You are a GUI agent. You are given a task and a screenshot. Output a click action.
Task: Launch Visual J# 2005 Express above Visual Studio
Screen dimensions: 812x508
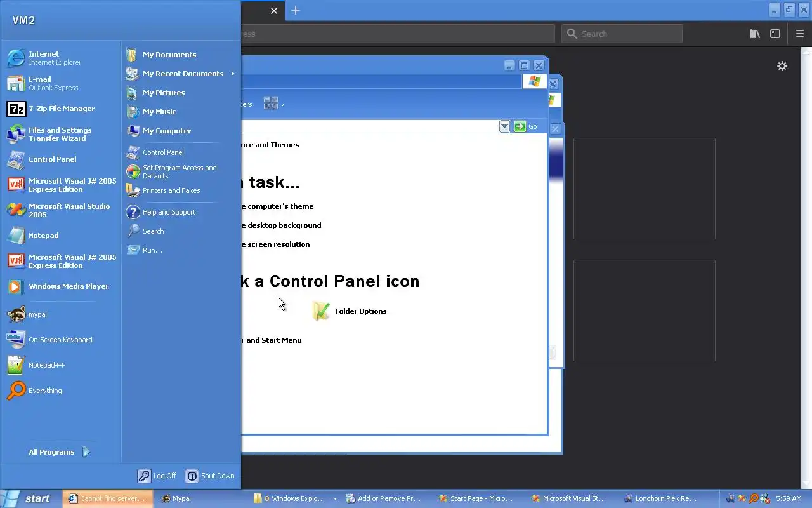tap(60, 185)
